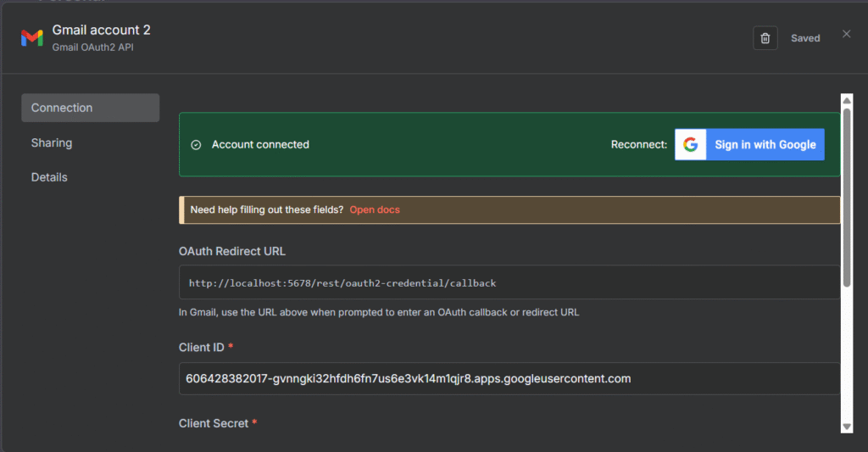The width and height of the screenshot is (868, 452).
Task: Delete credential using the trash icon
Action: pyautogui.click(x=765, y=38)
